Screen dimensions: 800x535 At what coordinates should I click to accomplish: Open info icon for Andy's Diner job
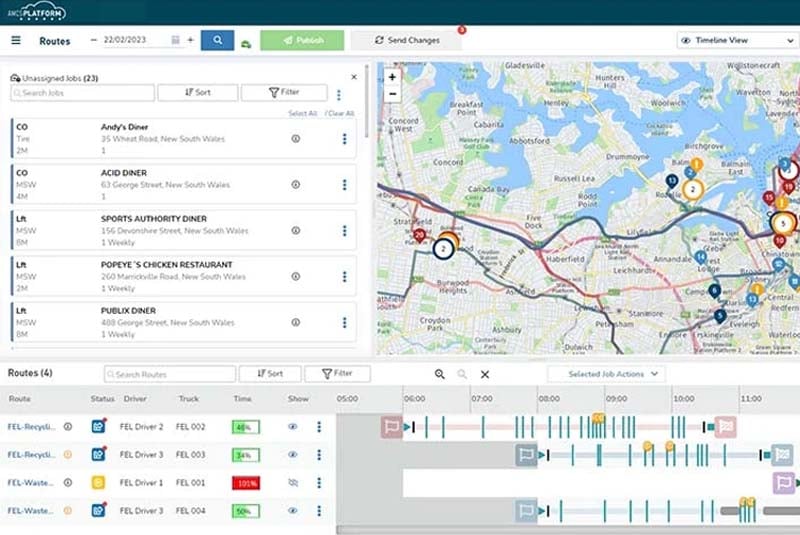(x=295, y=139)
